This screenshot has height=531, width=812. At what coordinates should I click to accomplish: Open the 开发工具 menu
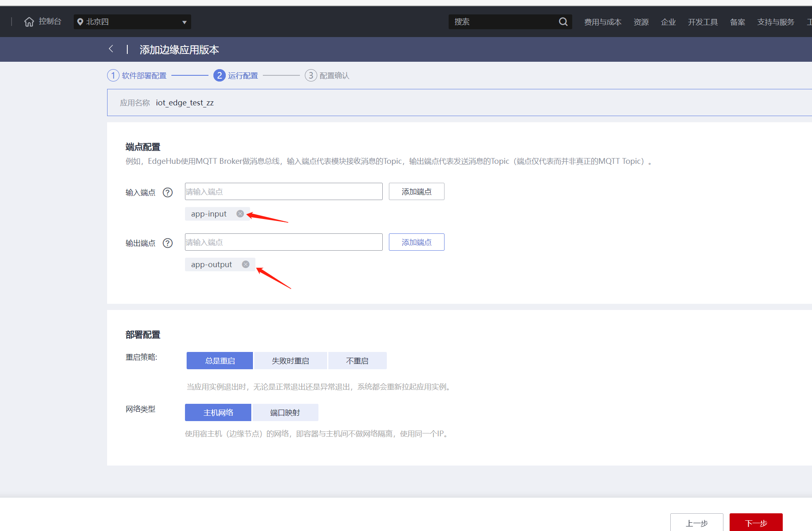[x=702, y=22]
